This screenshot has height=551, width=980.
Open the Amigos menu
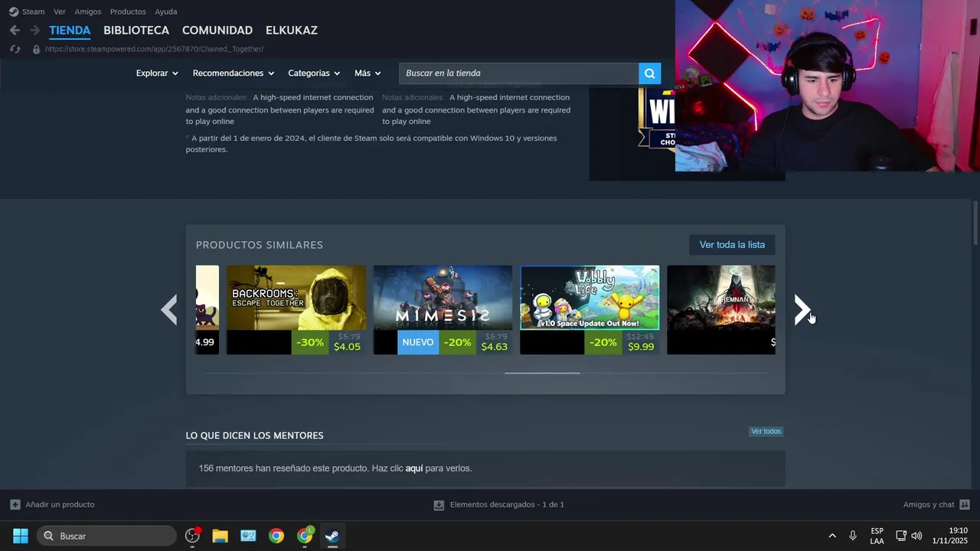pos(87,11)
